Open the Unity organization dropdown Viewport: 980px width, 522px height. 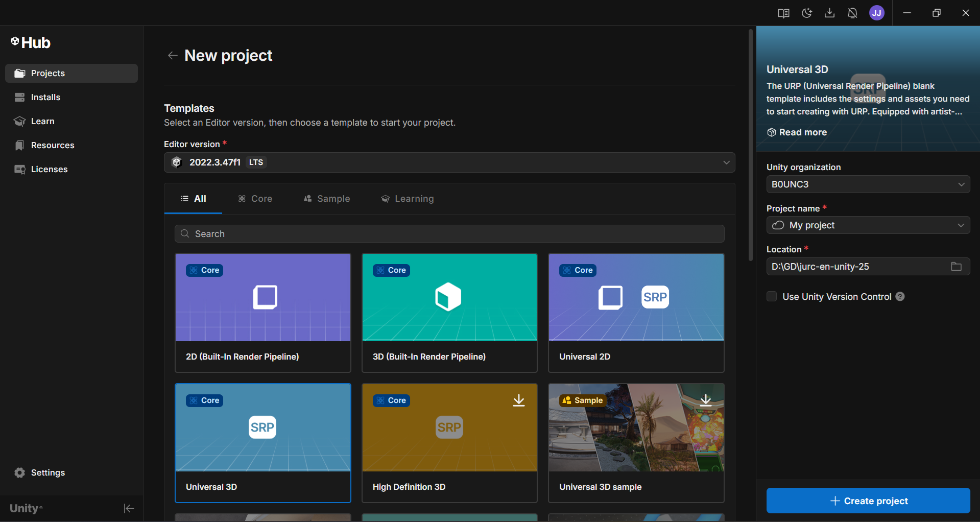click(868, 184)
